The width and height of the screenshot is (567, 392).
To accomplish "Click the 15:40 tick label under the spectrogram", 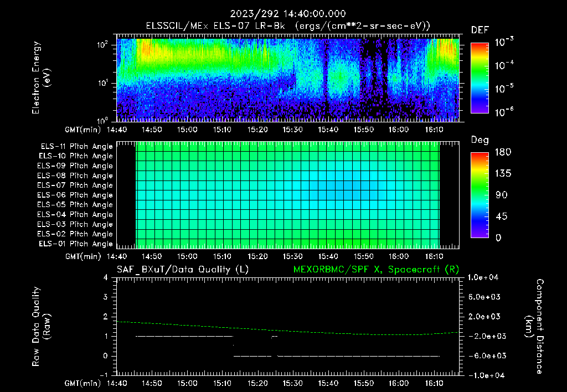I will coord(328,130).
